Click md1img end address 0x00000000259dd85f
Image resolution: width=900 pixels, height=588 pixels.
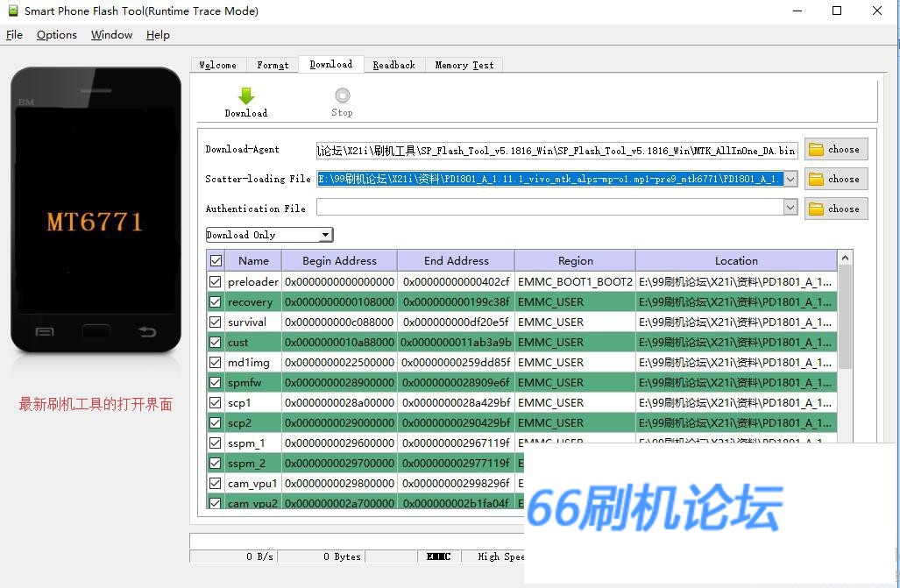457,362
